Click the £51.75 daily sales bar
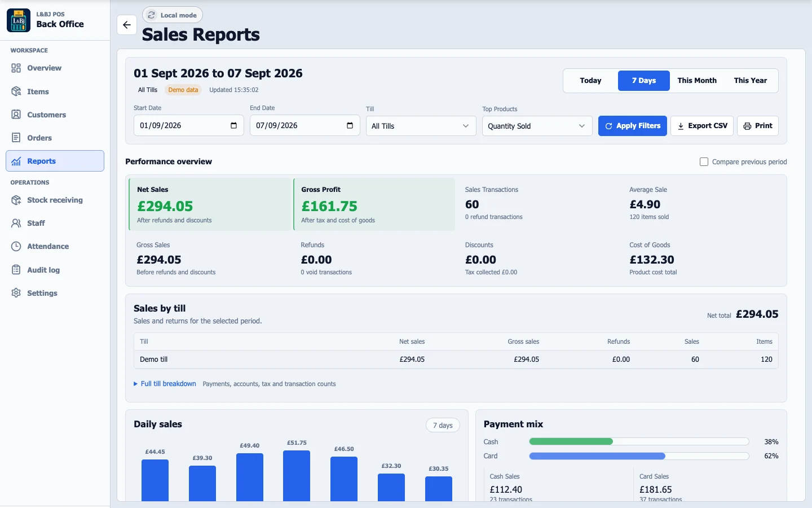This screenshot has height=508, width=812. (297, 475)
